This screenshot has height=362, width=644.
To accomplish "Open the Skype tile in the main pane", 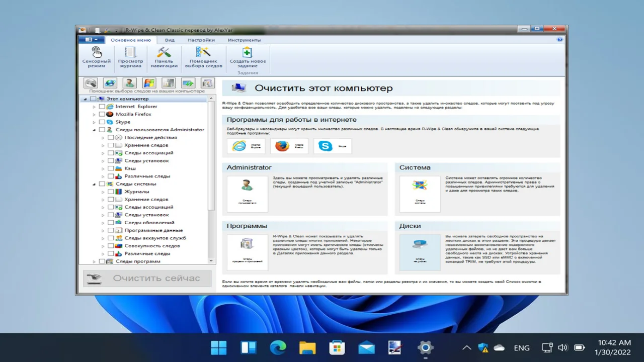I will point(333,146).
